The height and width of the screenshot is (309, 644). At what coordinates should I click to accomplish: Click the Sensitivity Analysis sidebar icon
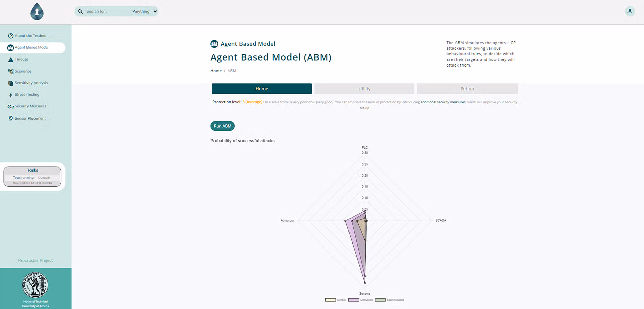coord(11,83)
